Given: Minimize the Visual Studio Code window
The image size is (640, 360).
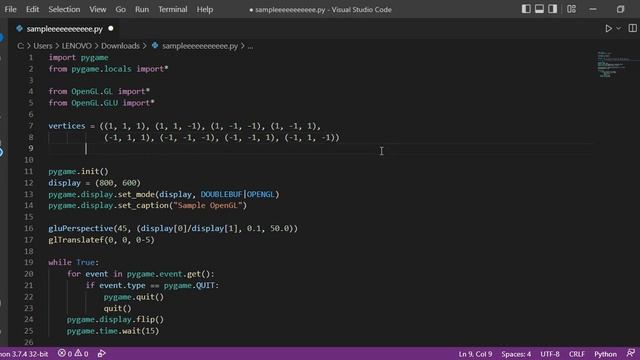Looking at the screenshot, I should tap(593, 9).
